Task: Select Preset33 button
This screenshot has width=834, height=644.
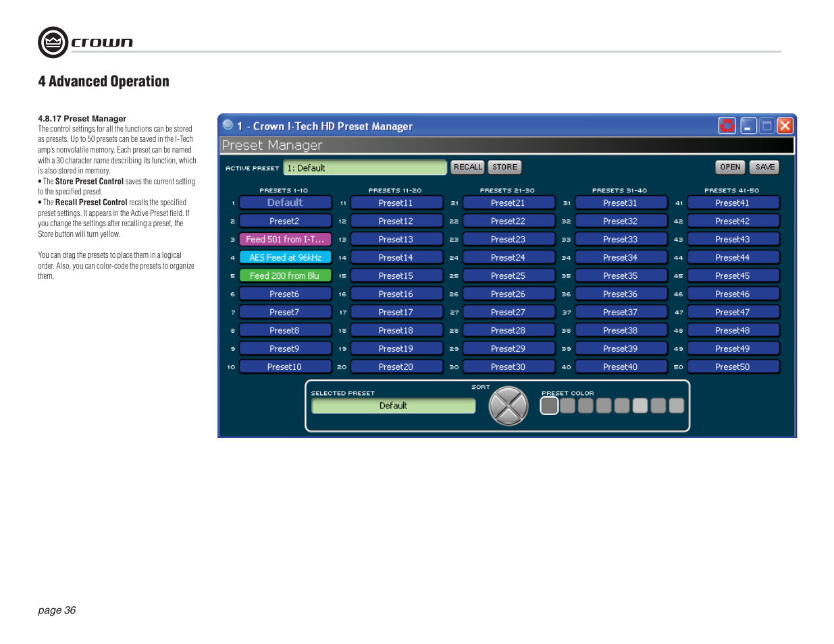Action: [621, 239]
